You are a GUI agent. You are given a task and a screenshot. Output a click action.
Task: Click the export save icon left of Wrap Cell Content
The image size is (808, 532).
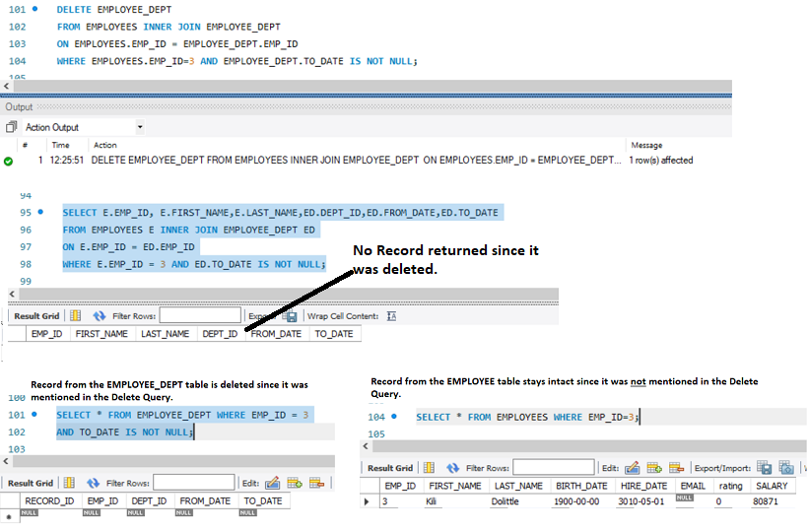point(291,316)
